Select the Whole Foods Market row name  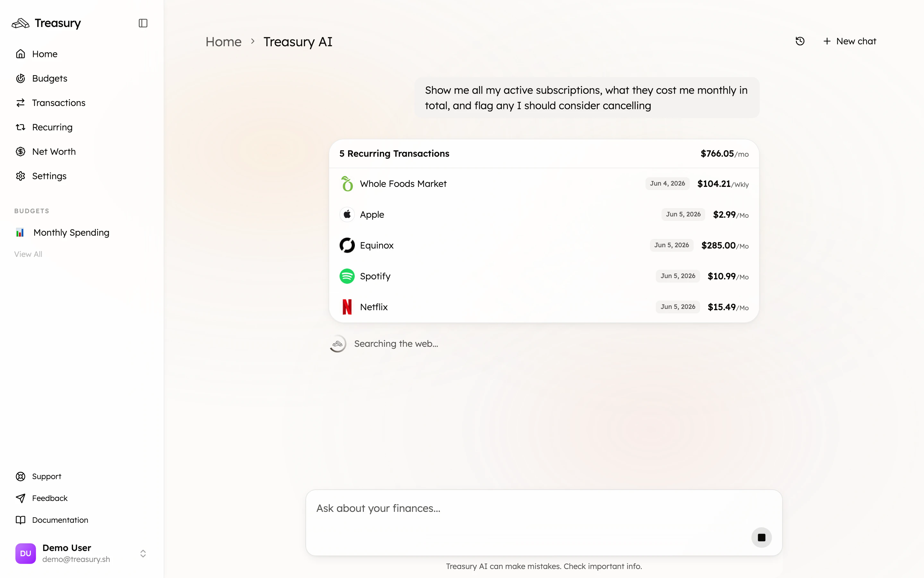[x=403, y=184]
